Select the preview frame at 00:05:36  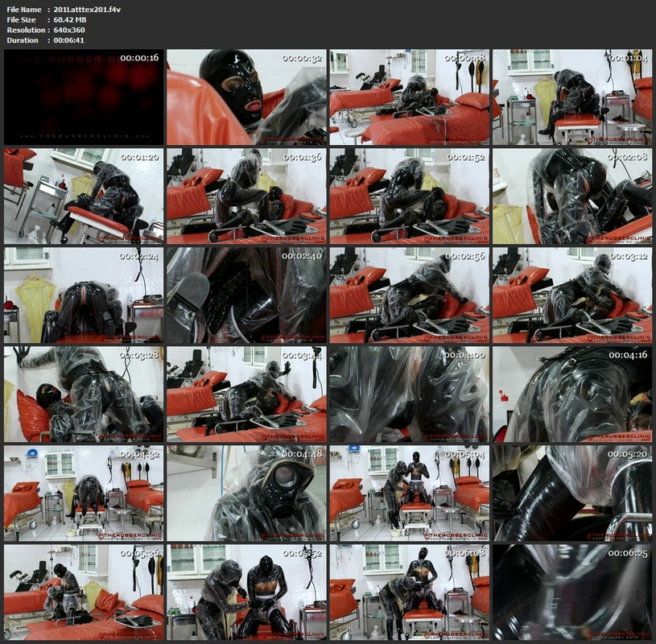84,592
